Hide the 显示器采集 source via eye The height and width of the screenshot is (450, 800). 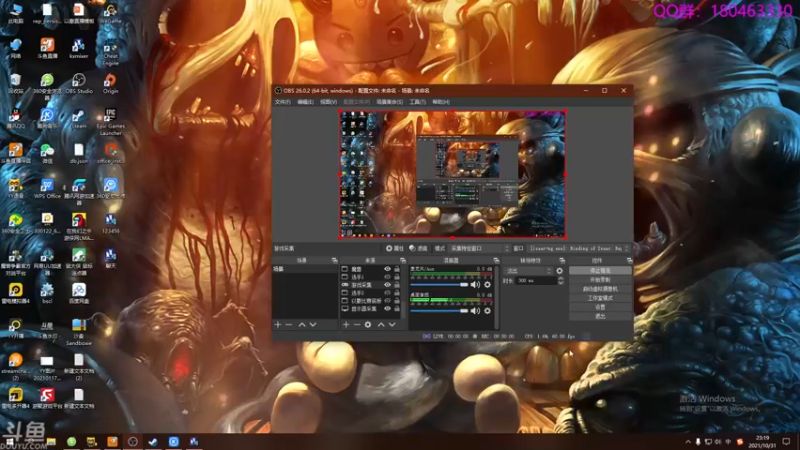[387, 309]
